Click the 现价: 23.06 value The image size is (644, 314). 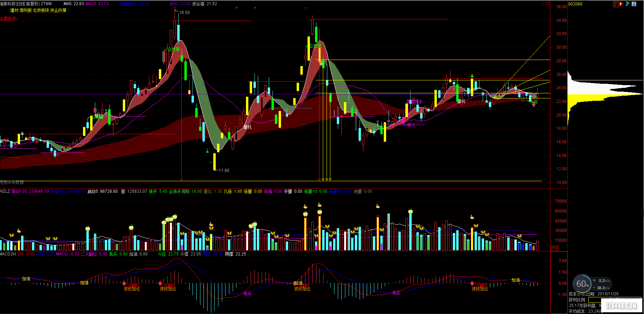[180, 4]
